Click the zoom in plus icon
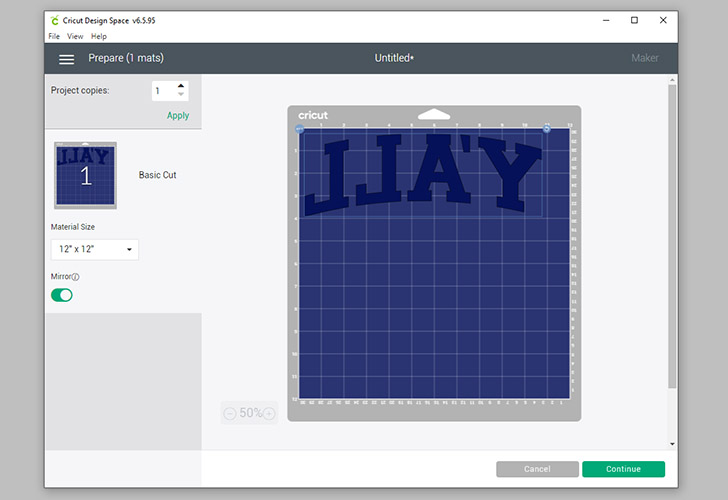Image resolution: width=728 pixels, height=500 pixels. [x=269, y=413]
